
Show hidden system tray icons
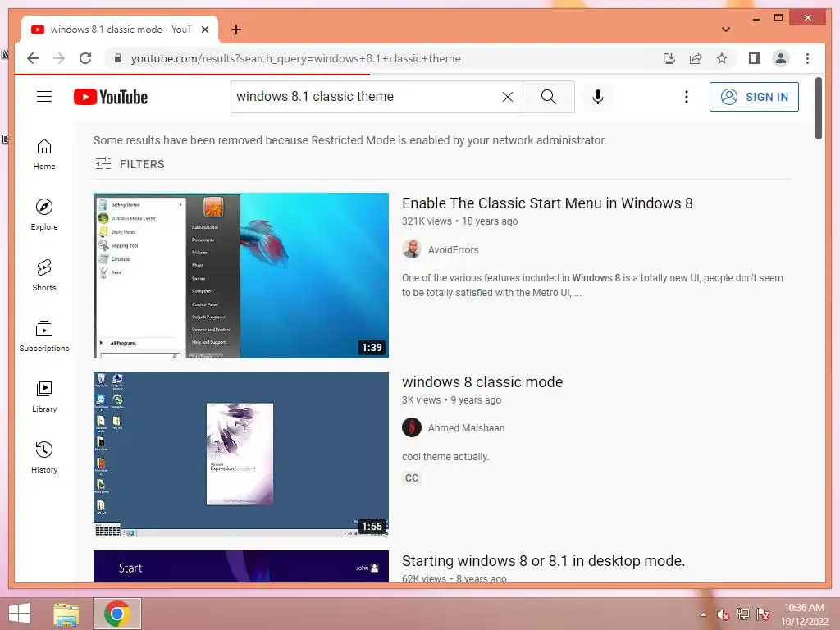click(703, 614)
